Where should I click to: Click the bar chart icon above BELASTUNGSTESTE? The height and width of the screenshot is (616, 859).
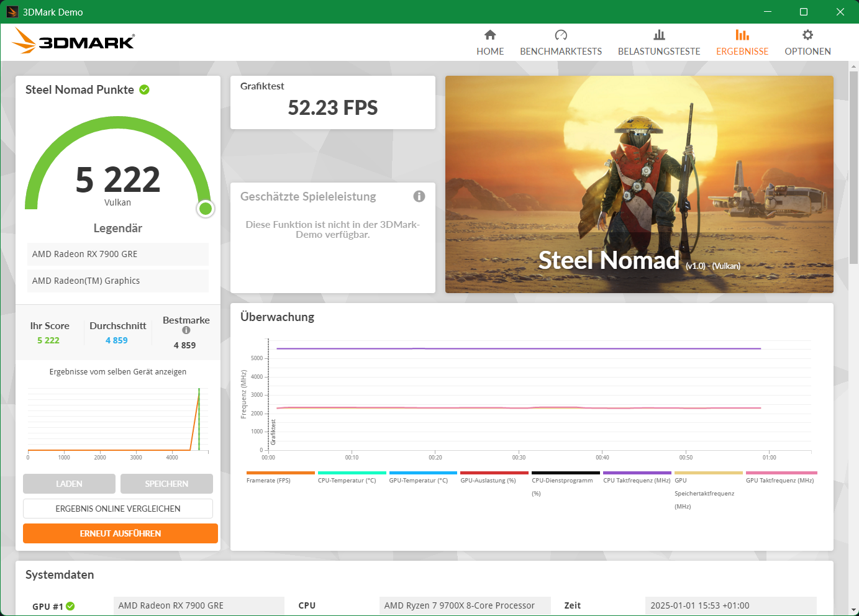tap(659, 35)
